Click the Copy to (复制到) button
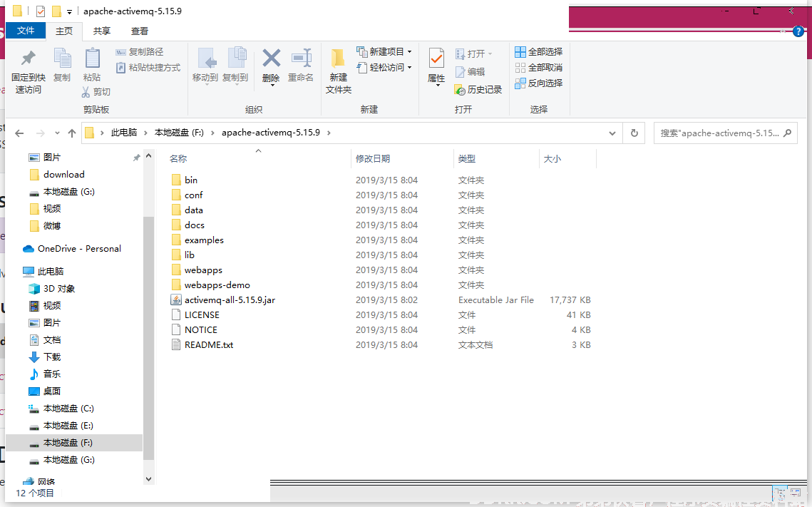Screen dimensions: 812x507 click(236, 66)
